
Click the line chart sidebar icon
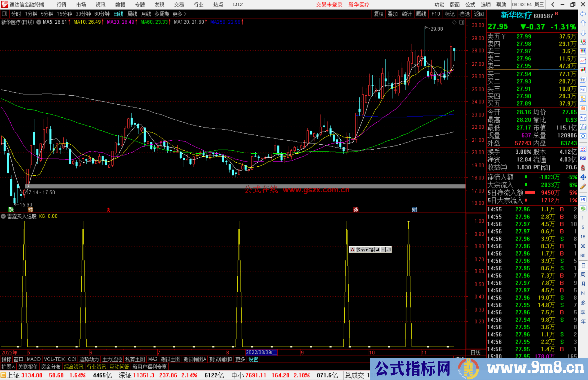click(x=583, y=61)
